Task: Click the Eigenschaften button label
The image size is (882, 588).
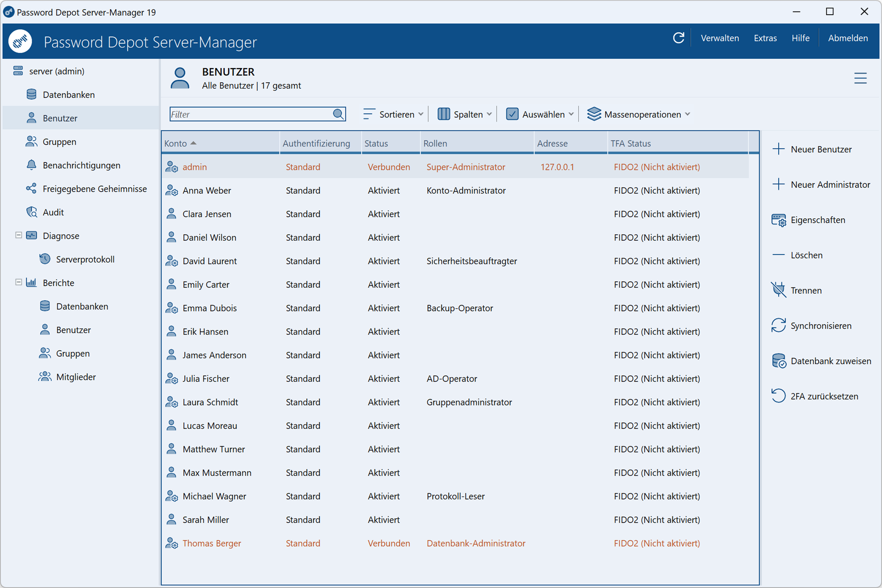Action: click(818, 220)
